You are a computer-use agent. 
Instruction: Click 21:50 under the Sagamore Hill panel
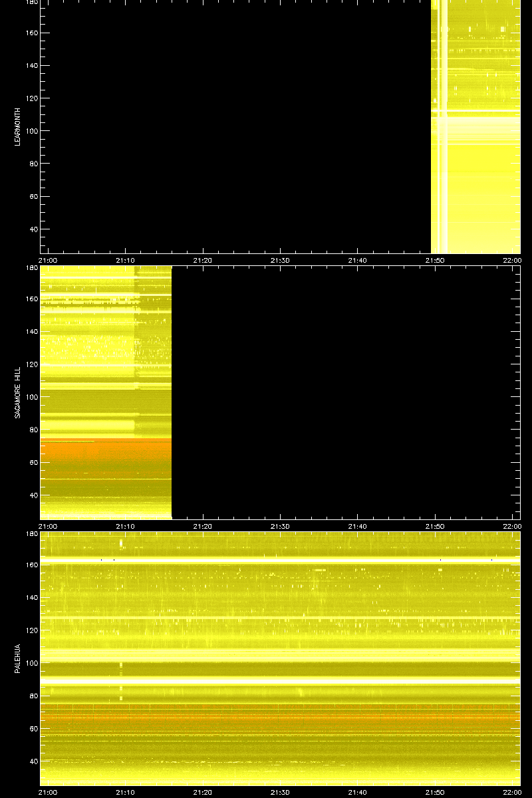click(x=435, y=526)
